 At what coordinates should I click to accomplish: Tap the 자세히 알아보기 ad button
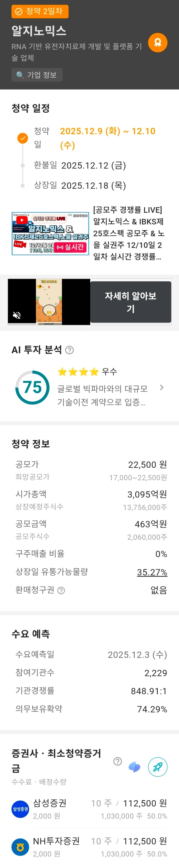(130, 302)
